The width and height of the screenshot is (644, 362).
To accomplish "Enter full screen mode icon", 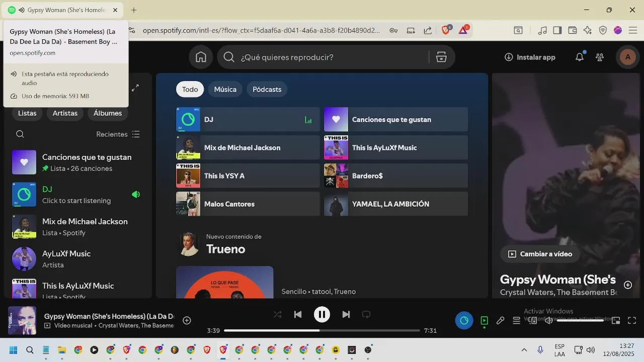I will [632, 320].
